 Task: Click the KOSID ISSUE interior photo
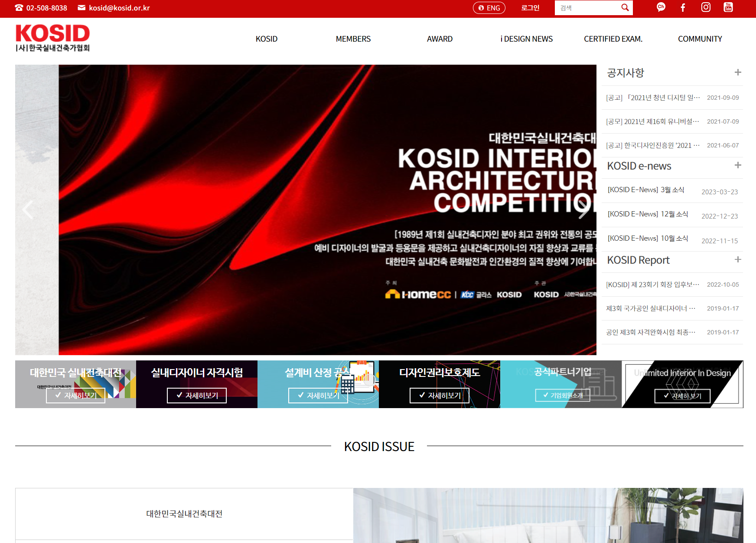[x=548, y=515]
